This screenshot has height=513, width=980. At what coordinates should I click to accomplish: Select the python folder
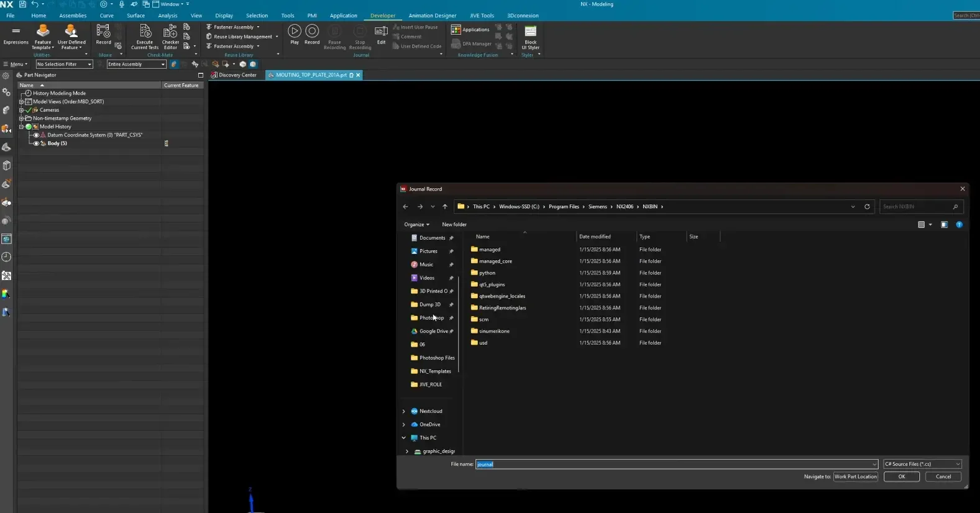tap(487, 273)
